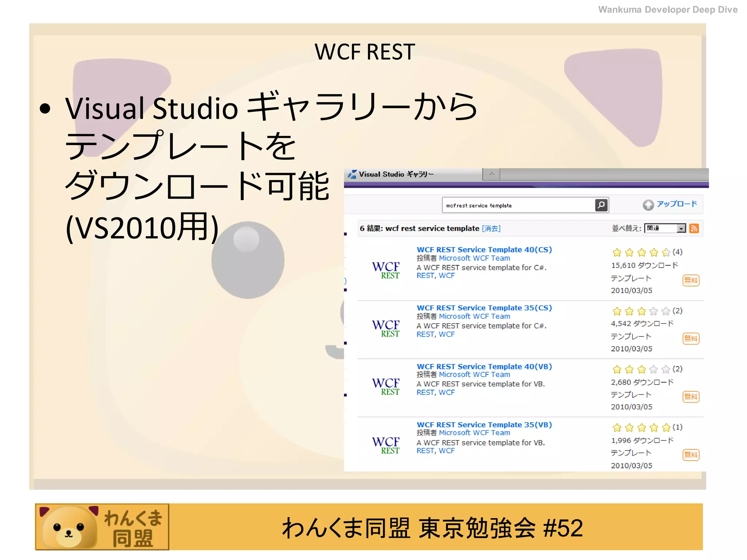Click the upload arrow icon
Image resolution: width=747 pixels, height=560 pixels.
coord(648,205)
